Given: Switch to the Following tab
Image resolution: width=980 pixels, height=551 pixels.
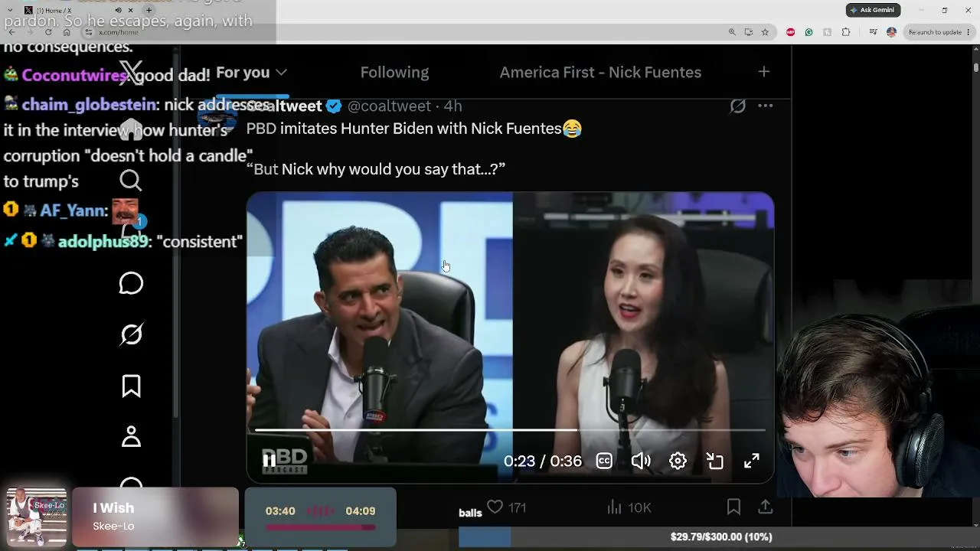Looking at the screenshot, I should (x=394, y=72).
